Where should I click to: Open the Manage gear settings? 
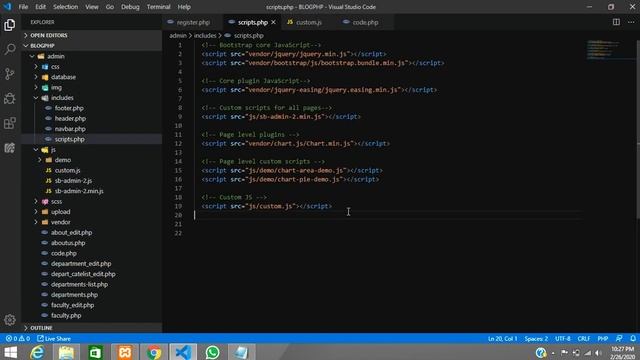(x=10, y=320)
